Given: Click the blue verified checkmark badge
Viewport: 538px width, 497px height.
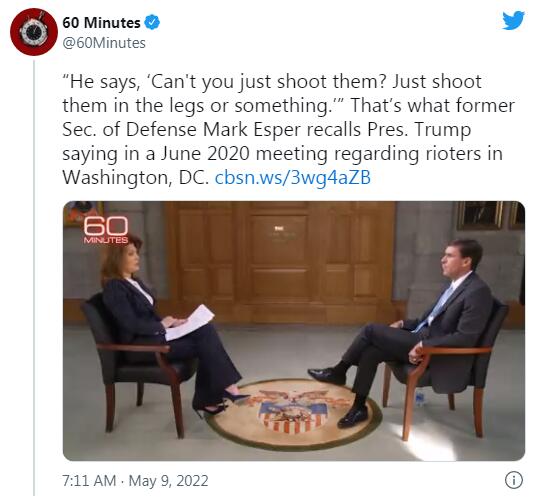Looking at the screenshot, I should 152,23.
